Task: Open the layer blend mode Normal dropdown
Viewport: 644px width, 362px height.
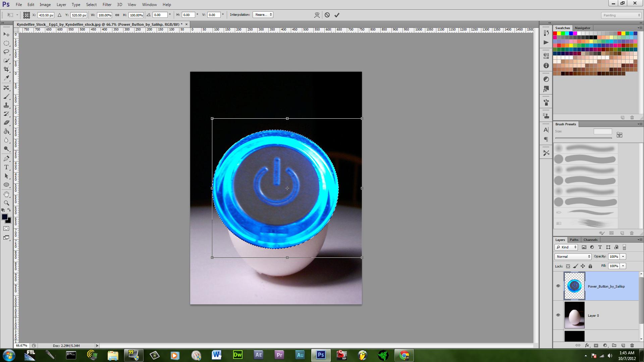Action: pyautogui.click(x=573, y=256)
